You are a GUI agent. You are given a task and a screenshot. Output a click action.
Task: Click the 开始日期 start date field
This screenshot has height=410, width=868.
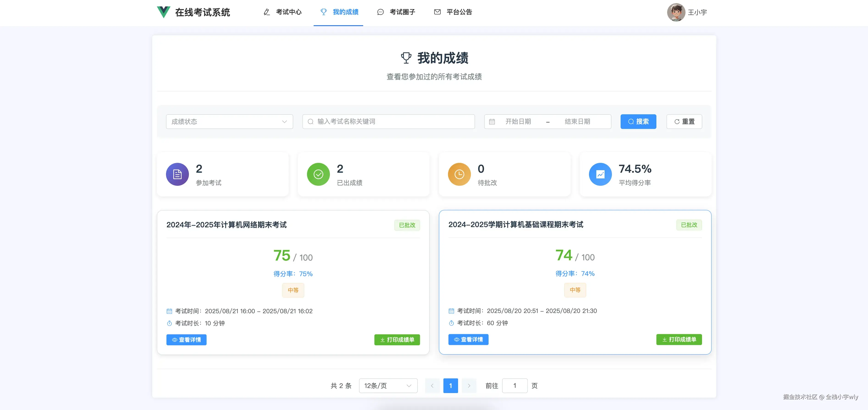click(x=518, y=122)
